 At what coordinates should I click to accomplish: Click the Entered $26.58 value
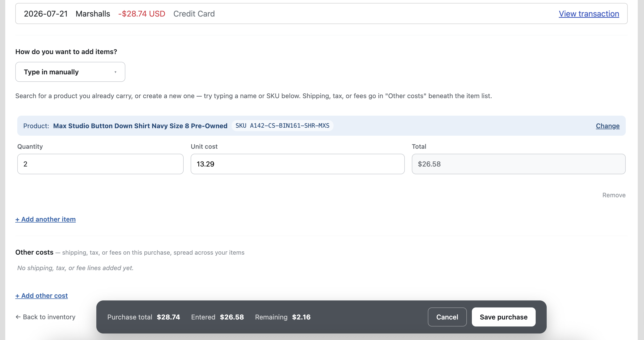coord(232,317)
